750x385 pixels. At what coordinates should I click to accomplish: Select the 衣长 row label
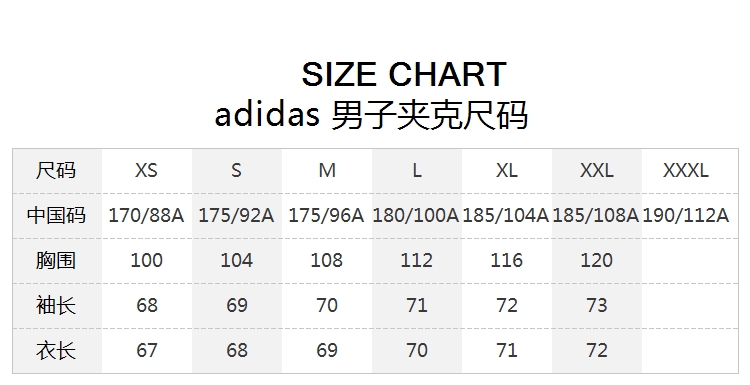pos(56,350)
